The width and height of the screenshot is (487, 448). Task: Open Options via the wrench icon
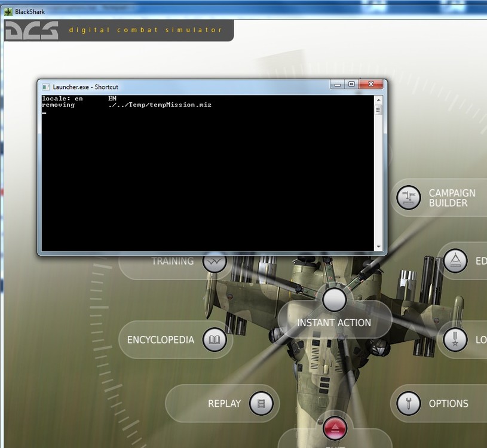click(409, 403)
